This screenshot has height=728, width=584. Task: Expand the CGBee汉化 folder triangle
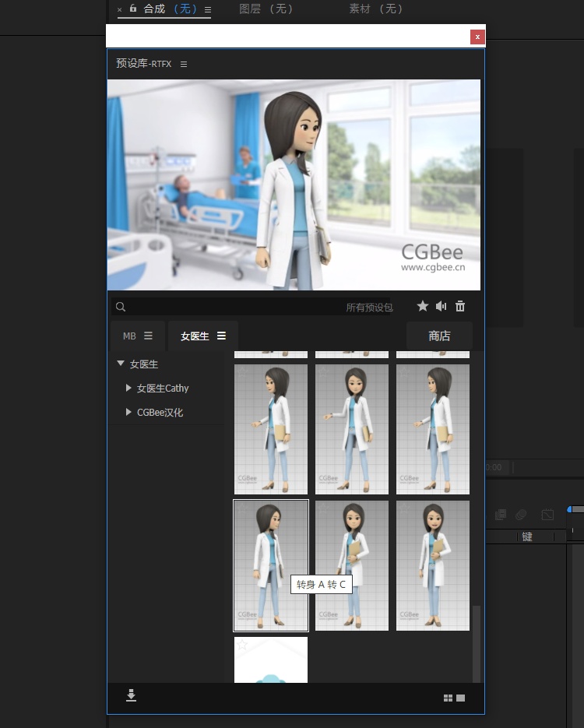[128, 412]
